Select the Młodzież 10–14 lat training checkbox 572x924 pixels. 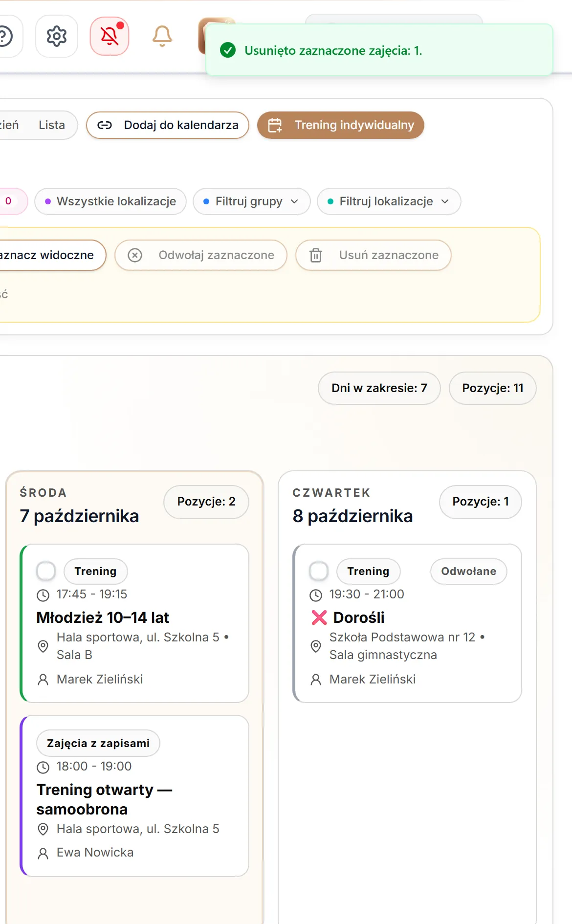click(46, 571)
